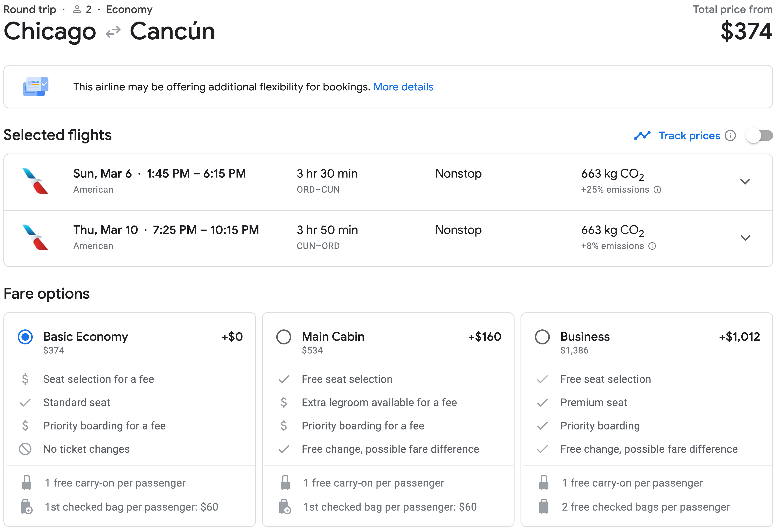Click the Track prices info icon

[730, 136]
